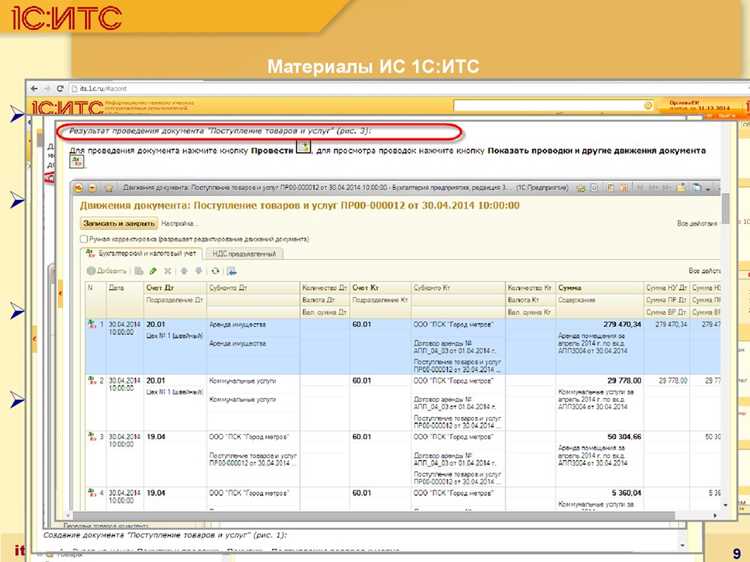Click the green pencil edit icon

153,271
